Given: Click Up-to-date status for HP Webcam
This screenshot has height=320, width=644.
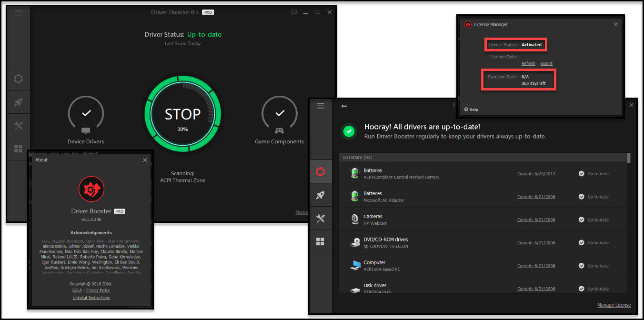Looking at the screenshot, I should [x=594, y=220].
